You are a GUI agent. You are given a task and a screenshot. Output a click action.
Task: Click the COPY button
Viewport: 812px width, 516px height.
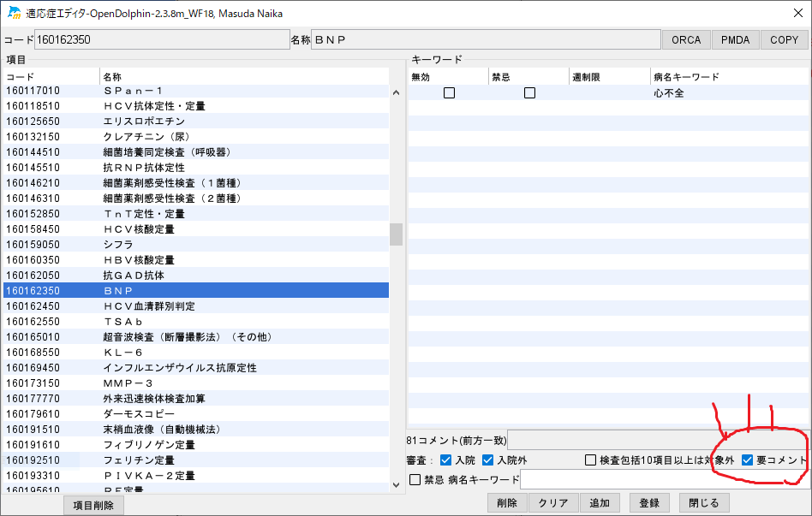pyautogui.click(x=784, y=40)
